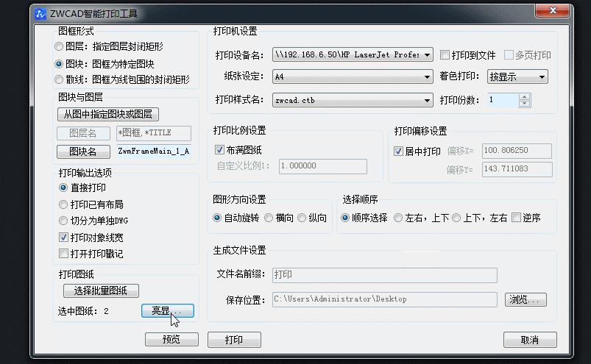Click 自定义比例 1.000000 field
Screen dimensions: 591x364
[322, 166]
